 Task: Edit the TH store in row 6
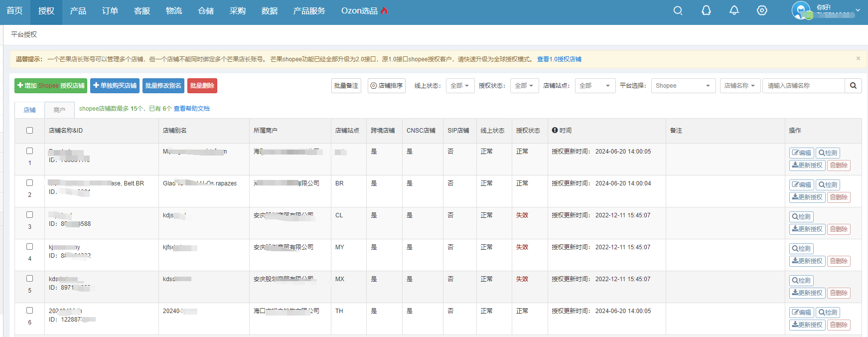[802, 313]
